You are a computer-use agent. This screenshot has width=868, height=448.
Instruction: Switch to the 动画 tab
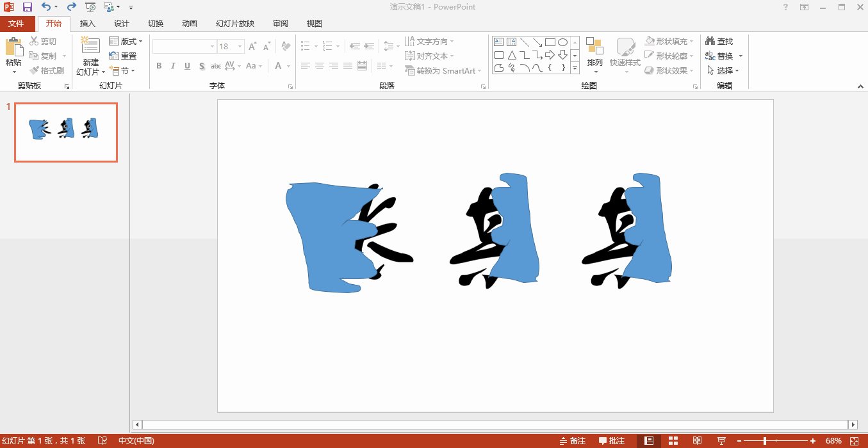[x=189, y=24]
